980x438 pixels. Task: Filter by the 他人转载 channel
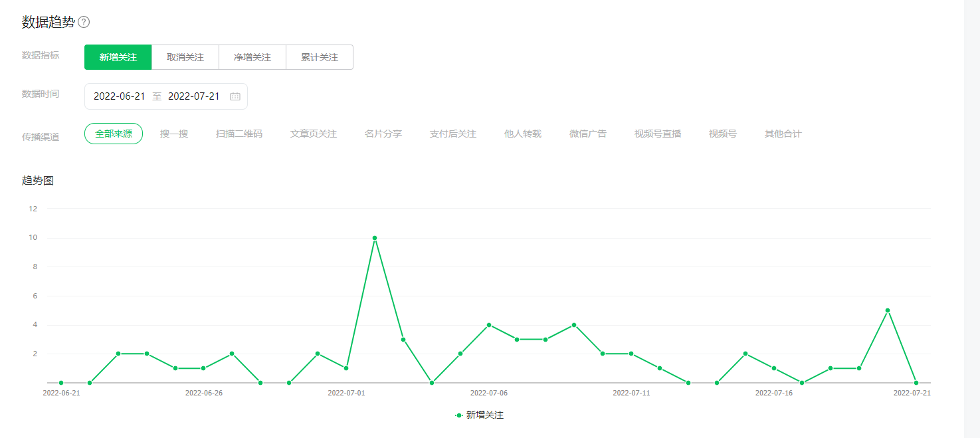pos(523,134)
